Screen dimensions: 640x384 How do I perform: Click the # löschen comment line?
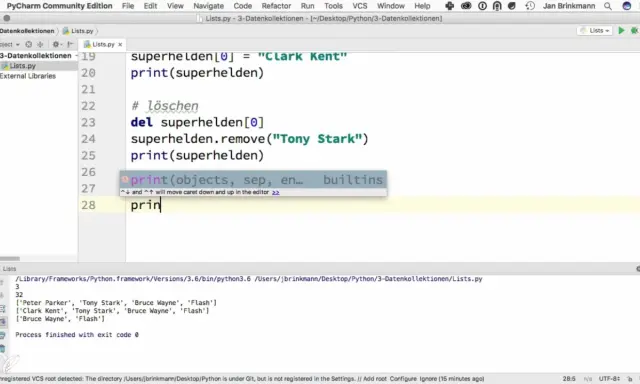pos(164,106)
